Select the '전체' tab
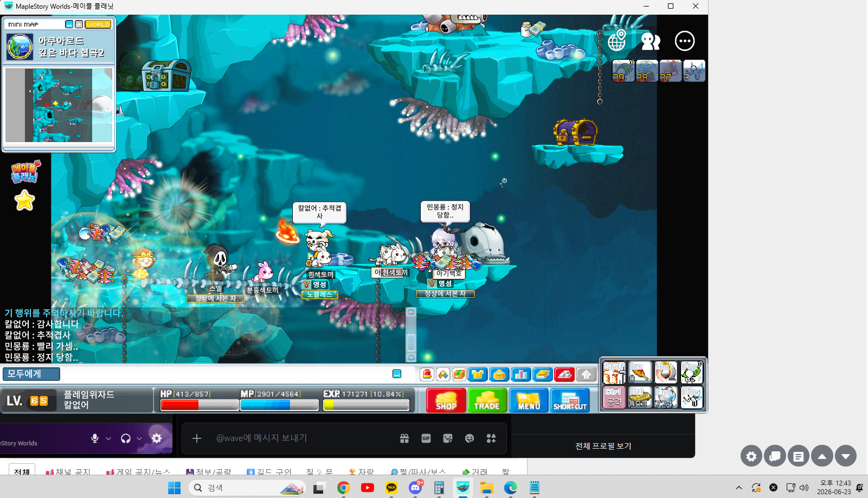The image size is (868, 498). pyautogui.click(x=22, y=470)
